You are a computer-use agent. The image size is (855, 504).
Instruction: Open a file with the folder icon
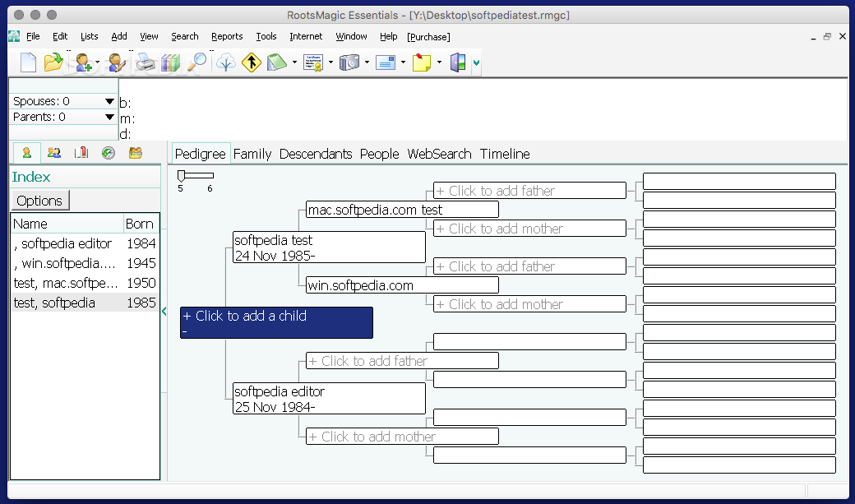53,62
